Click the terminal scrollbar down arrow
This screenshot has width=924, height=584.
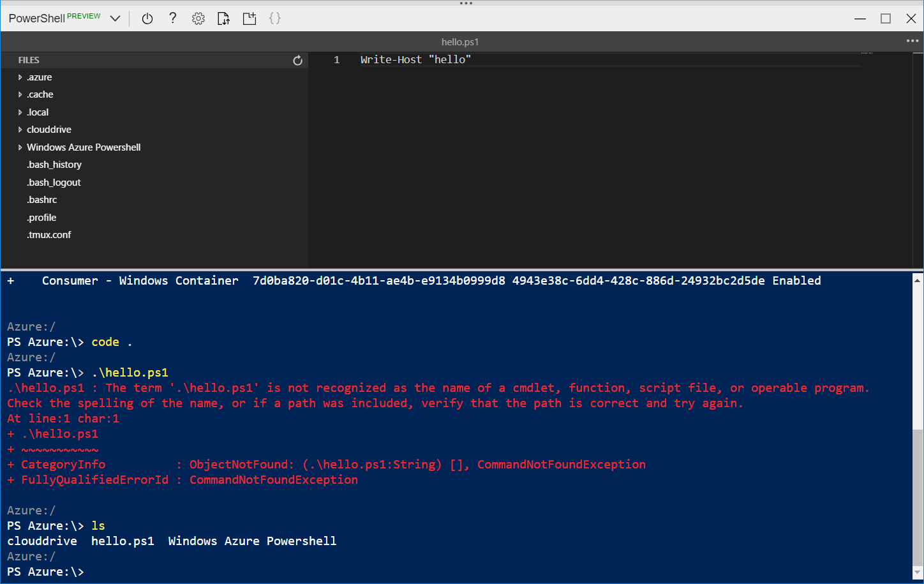[x=918, y=573]
